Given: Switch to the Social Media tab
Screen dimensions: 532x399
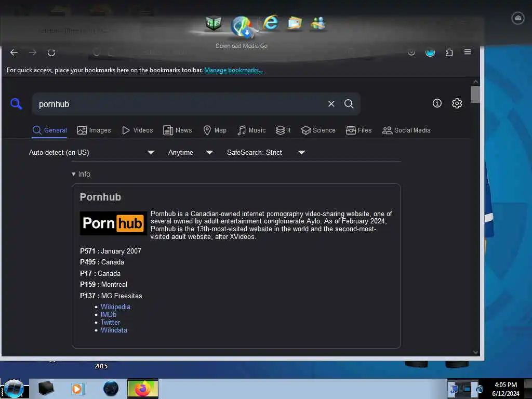Looking at the screenshot, I should tap(406, 130).
